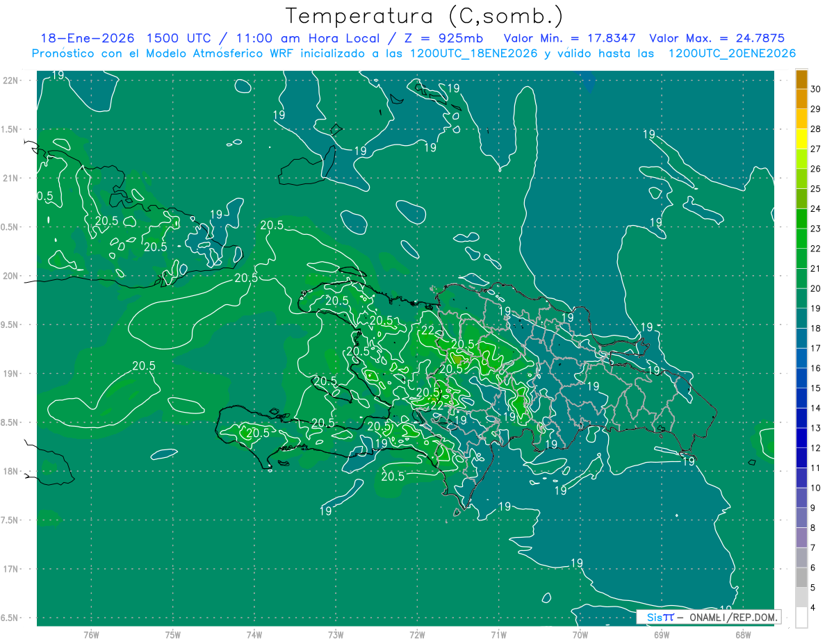Click the legend value "30"
834x644 pixels.
pyautogui.click(x=817, y=89)
